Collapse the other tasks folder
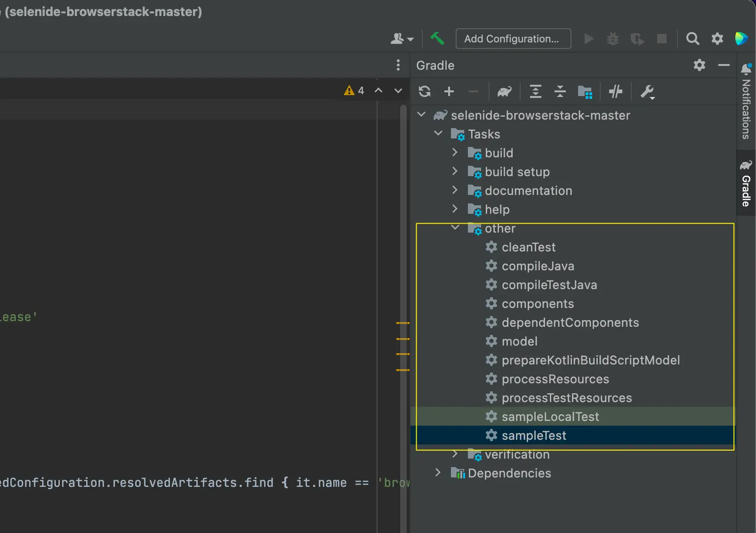The image size is (756, 533). pos(455,228)
